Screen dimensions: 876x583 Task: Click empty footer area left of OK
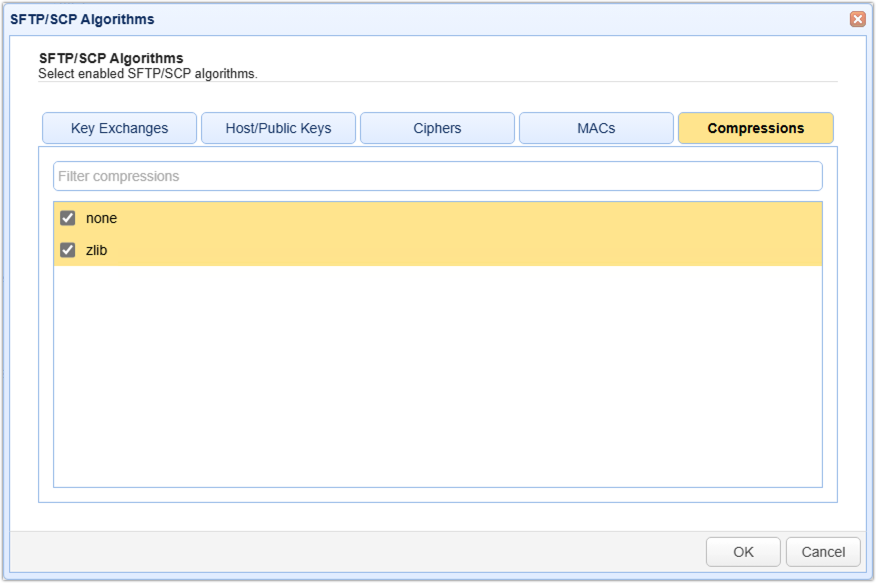coord(350,552)
